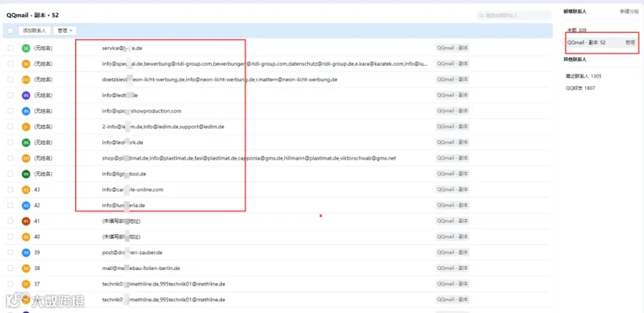This screenshot has height=313, width=644.
Task: Click the blue avatar numbered 39
Action: (26, 252)
